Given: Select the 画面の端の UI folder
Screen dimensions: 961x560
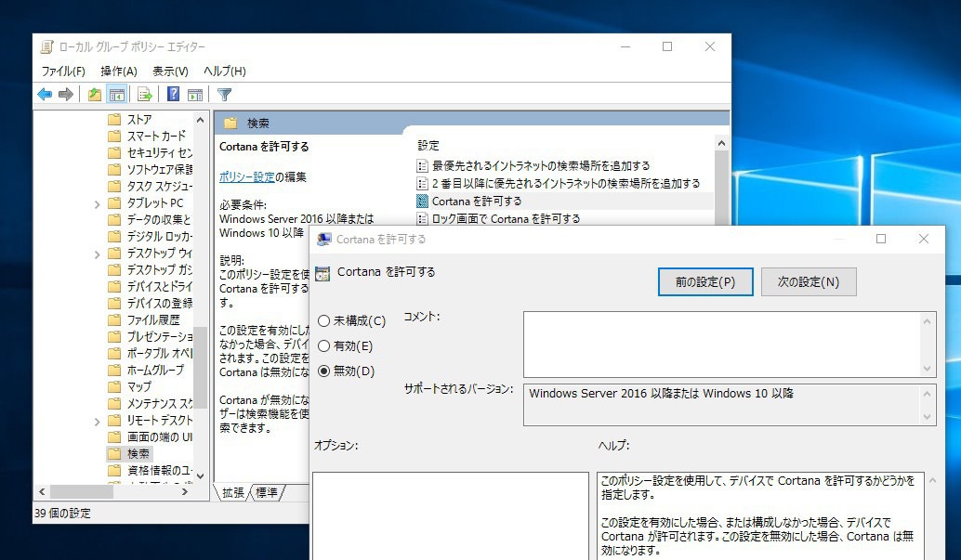Looking at the screenshot, I should point(150,436).
